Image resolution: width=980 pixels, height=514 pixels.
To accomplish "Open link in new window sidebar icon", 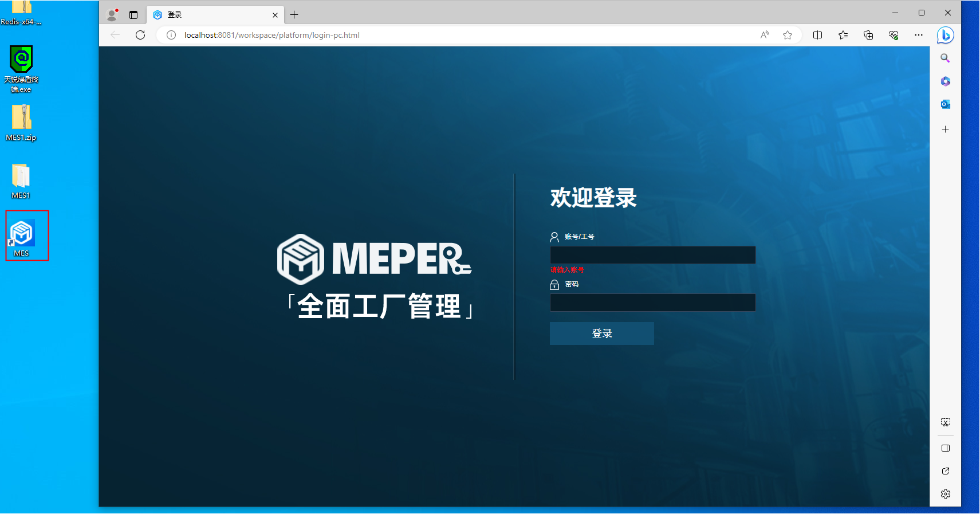I will coord(946,471).
